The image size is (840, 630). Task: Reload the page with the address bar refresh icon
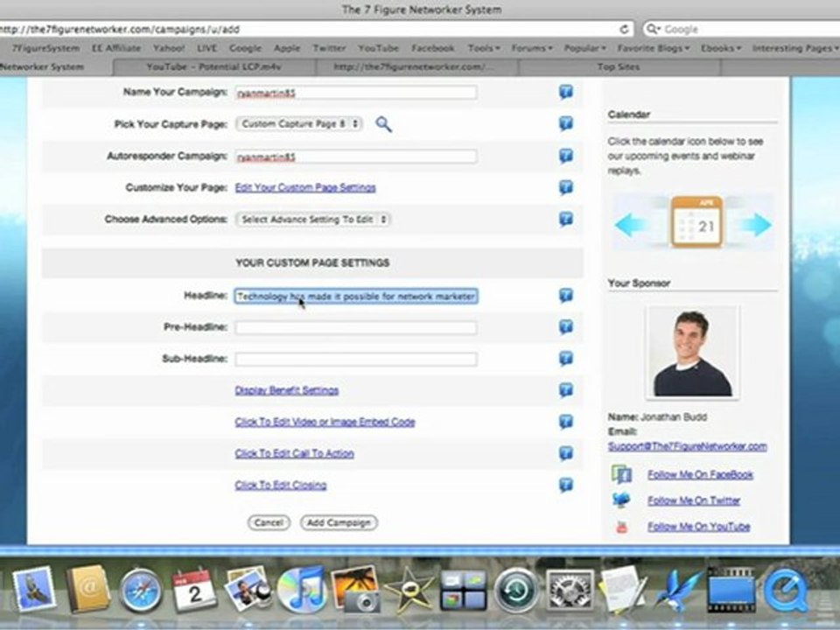click(624, 29)
